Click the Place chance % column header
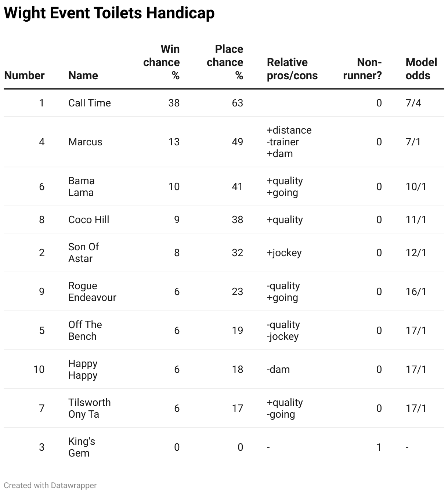Image resolution: width=448 pixels, height=494 pixels. (225, 62)
